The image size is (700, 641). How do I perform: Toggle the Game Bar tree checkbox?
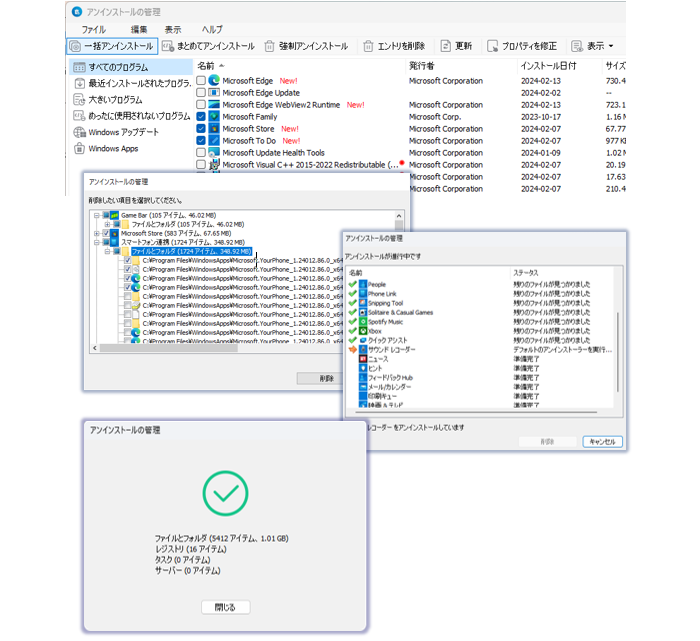coord(106,215)
